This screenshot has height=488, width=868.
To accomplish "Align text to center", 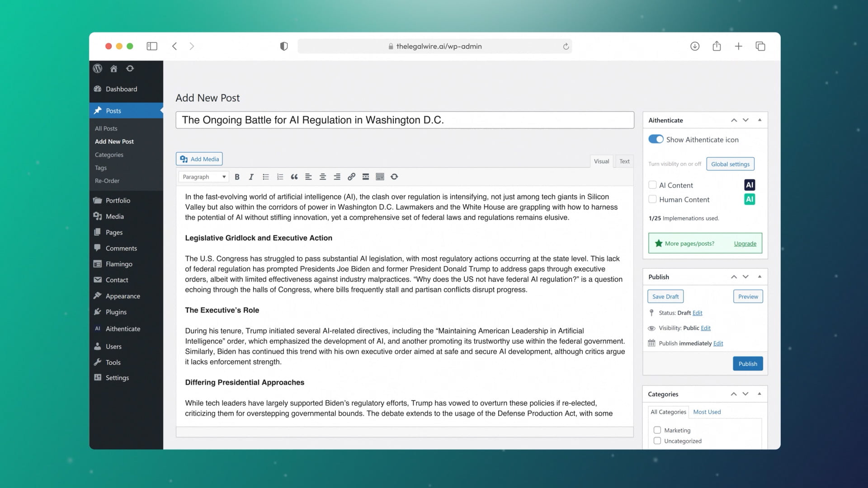I will (x=323, y=177).
